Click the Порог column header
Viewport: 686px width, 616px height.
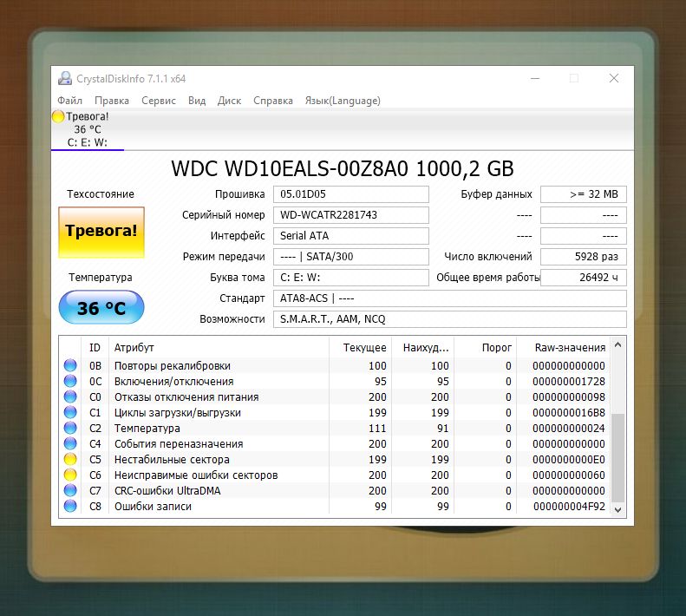click(x=486, y=348)
